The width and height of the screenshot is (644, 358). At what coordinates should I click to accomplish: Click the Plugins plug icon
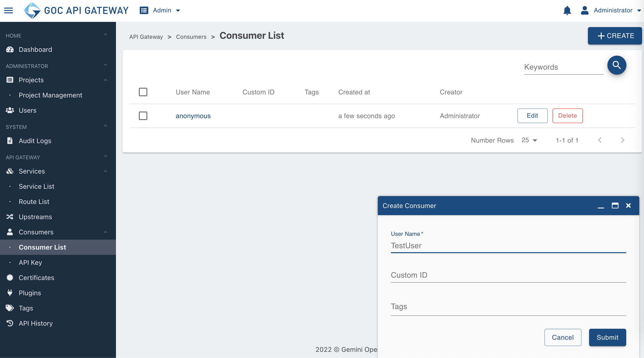(x=10, y=293)
